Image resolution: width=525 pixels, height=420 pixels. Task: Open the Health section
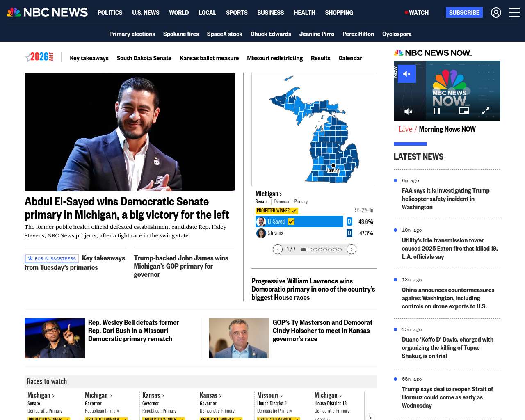pos(304,13)
